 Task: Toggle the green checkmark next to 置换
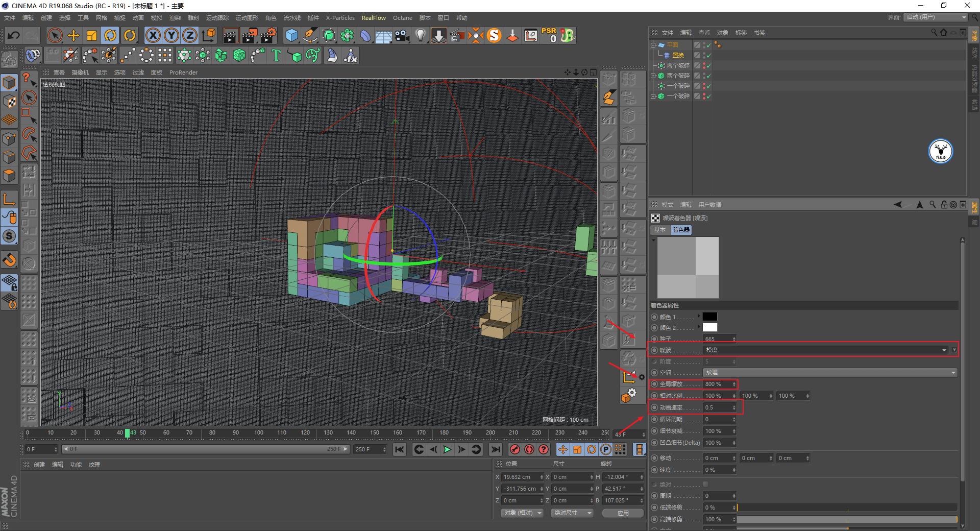pos(709,55)
